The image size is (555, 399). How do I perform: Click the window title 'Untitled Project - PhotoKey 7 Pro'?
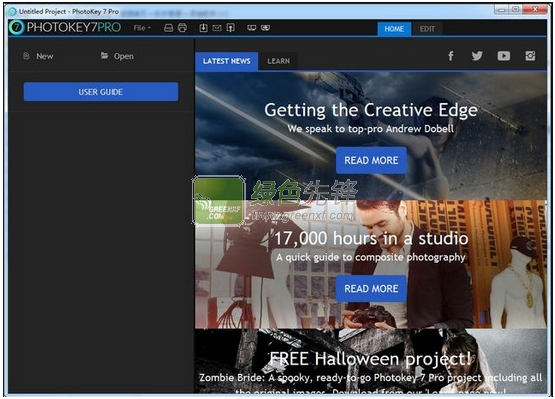pyautogui.click(x=69, y=11)
